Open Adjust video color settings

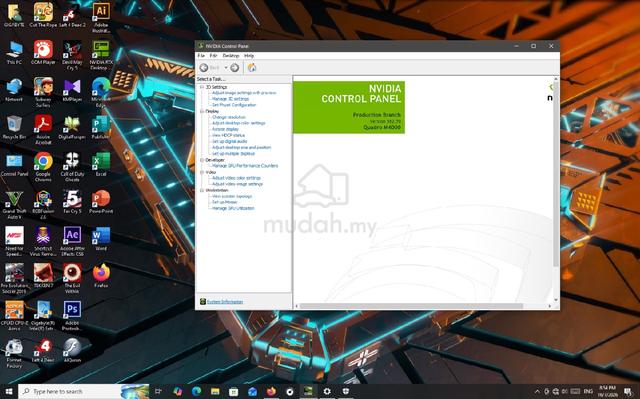236,178
